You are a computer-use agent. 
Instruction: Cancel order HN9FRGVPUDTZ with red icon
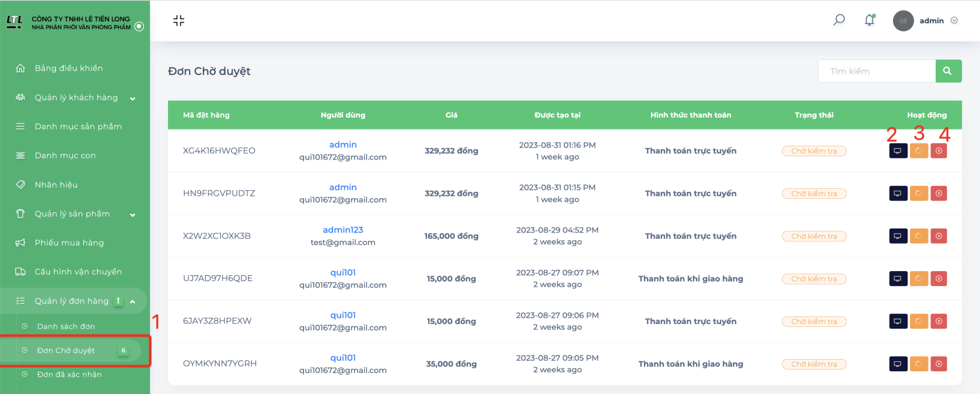point(939,194)
